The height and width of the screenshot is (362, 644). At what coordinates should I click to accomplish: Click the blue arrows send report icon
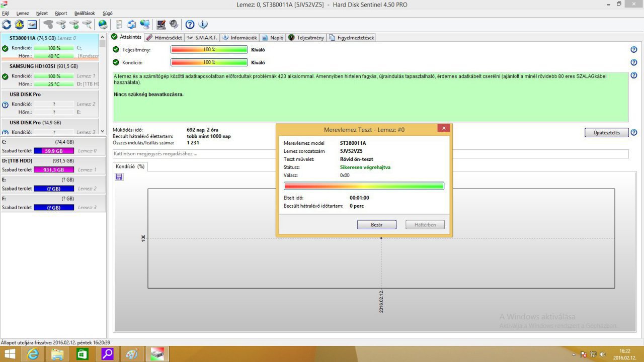click(132, 24)
